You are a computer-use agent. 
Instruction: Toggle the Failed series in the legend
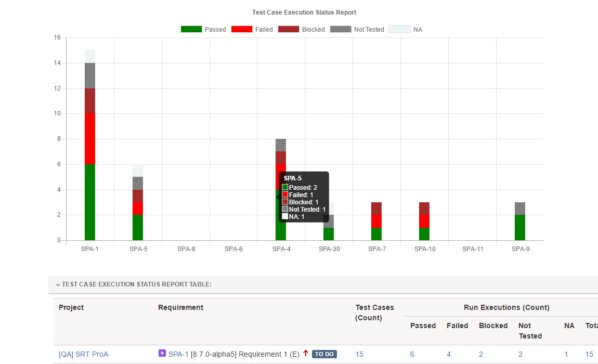point(241,29)
